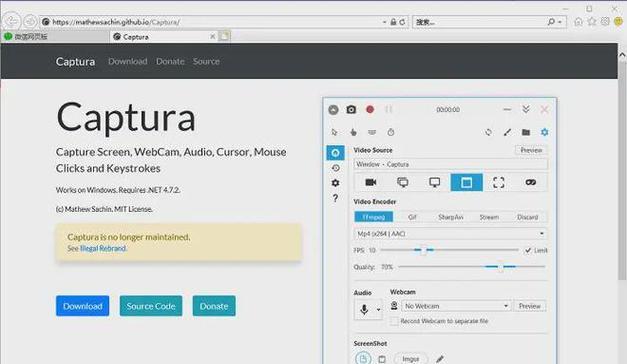Image resolution: width=627 pixels, height=364 pixels.
Task: Toggle the FPS Limit checkbox
Action: click(x=528, y=250)
